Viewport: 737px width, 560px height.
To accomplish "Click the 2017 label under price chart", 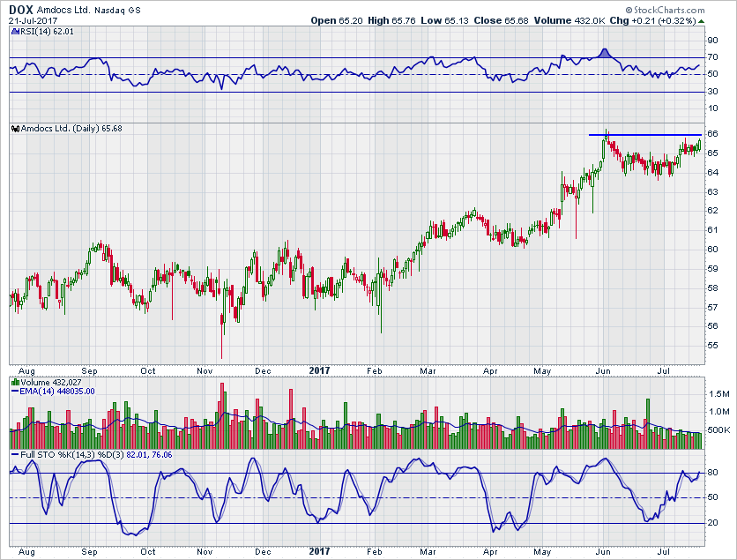I will click(320, 370).
